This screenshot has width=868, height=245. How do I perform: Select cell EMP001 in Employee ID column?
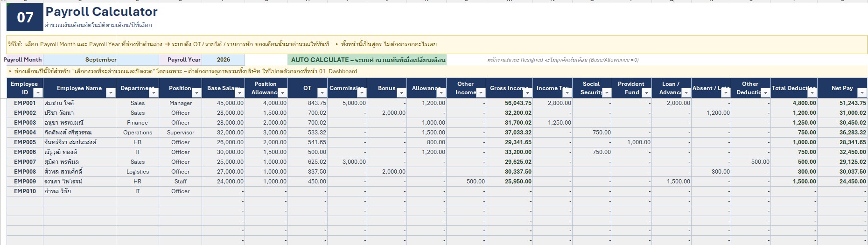click(x=25, y=103)
